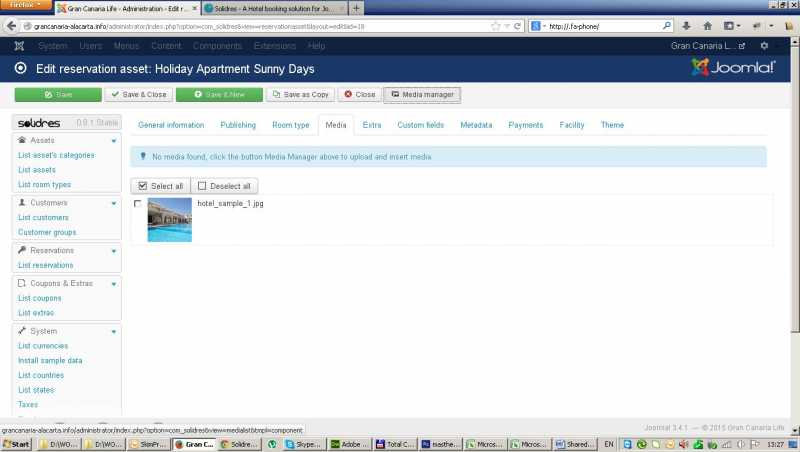Screen dimensions: 800x452
Task: Click the search magnifier icon in search box
Action: click(x=667, y=26)
